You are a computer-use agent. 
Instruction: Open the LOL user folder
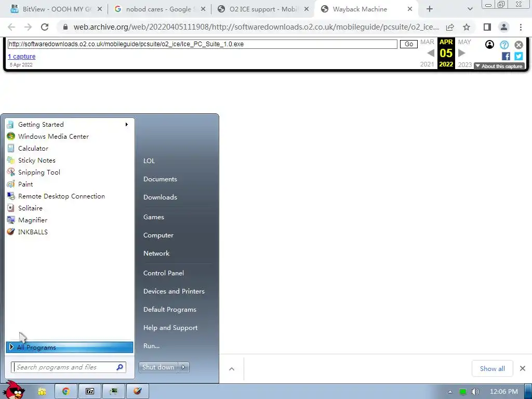pos(149,161)
